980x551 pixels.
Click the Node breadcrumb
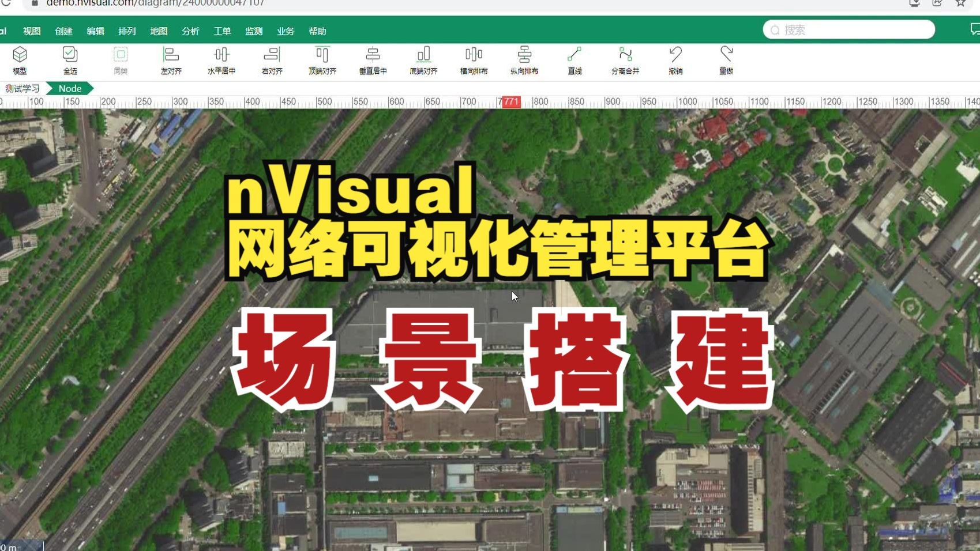tap(70, 88)
